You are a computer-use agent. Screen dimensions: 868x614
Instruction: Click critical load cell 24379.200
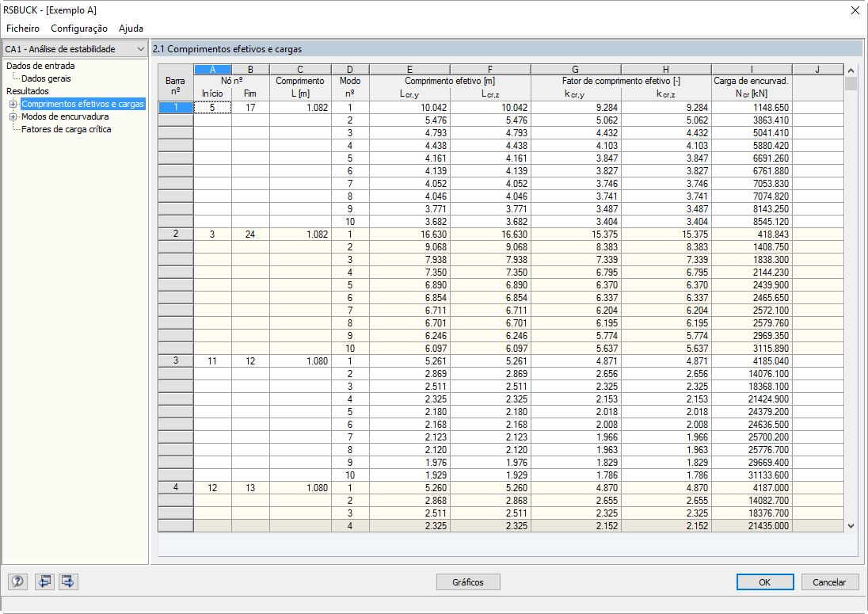click(x=752, y=412)
